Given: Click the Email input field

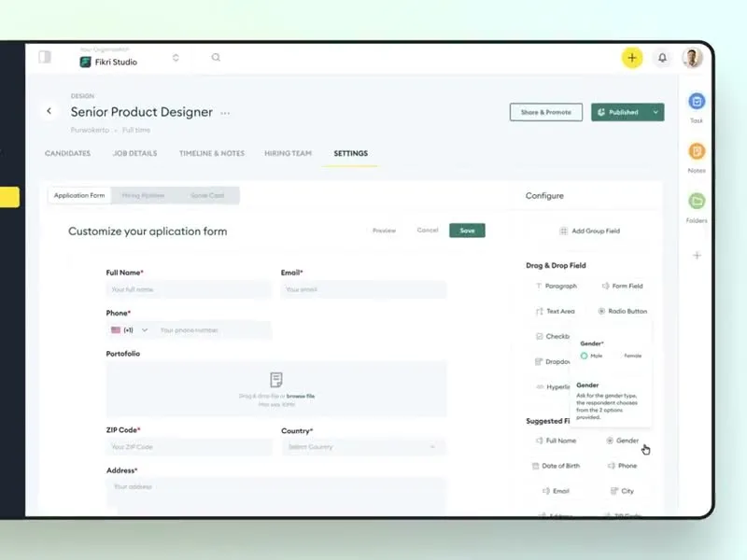Looking at the screenshot, I should click(x=363, y=289).
